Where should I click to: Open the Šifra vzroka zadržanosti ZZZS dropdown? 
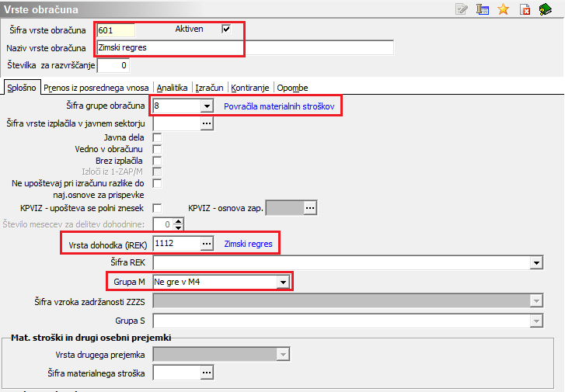click(536, 301)
